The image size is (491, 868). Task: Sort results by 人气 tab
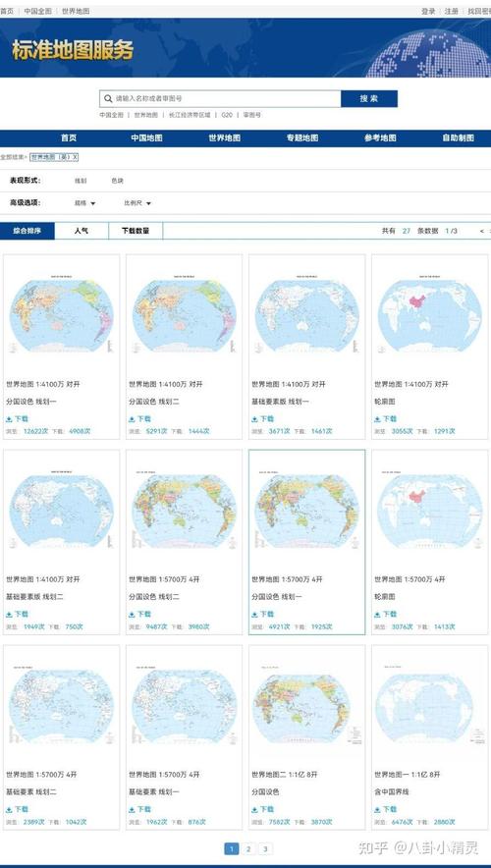(x=82, y=231)
